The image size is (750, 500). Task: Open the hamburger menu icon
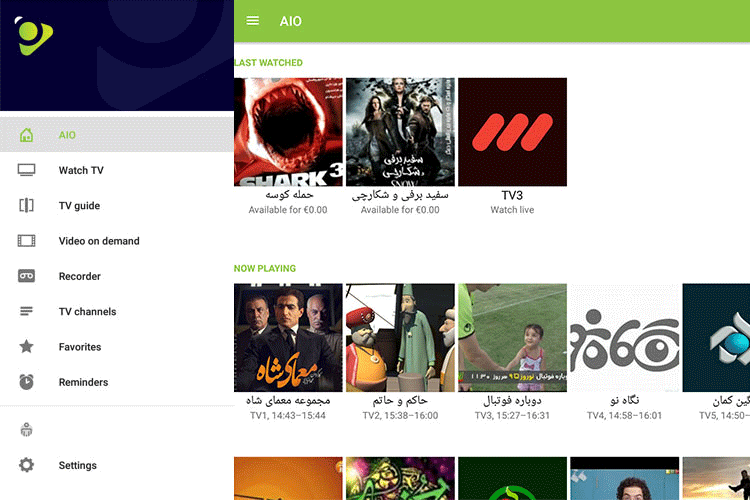coord(253,21)
